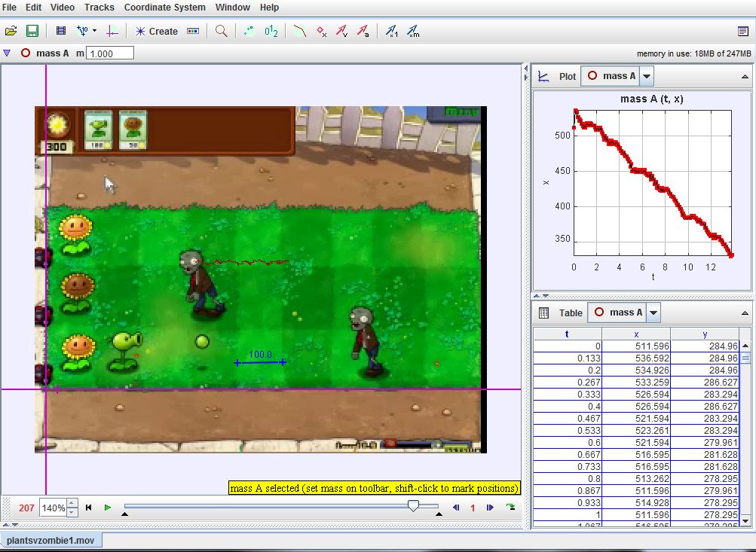This screenshot has width=756, height=552.
Task: Open the Plot mass A track dropdown
Action: [647, 76]
